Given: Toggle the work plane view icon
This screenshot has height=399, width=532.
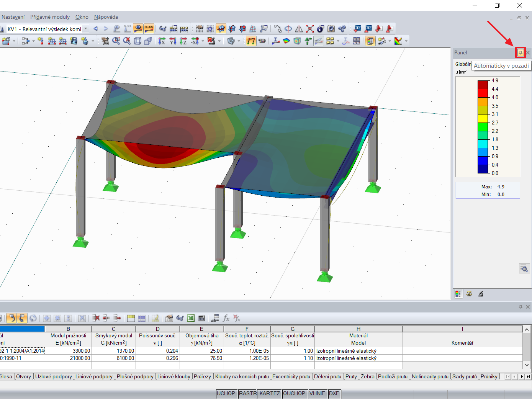Looking at the screenshot, I should coord(221,29).
